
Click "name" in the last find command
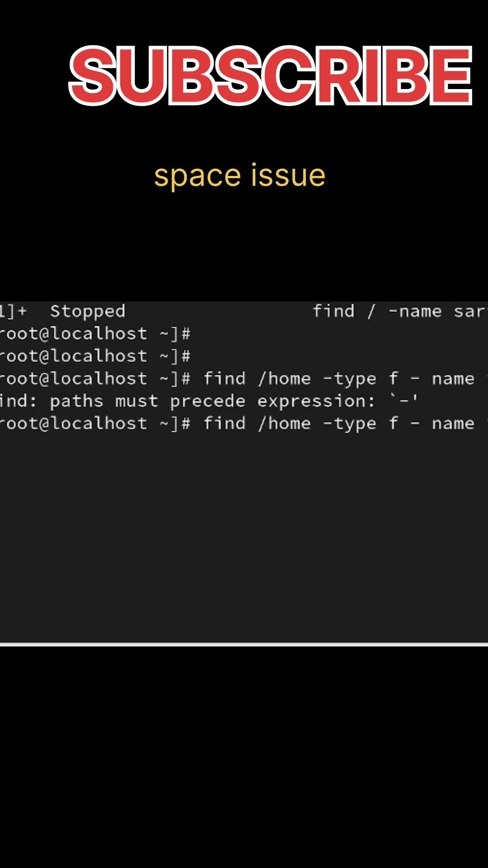click(x=453, y=424)
